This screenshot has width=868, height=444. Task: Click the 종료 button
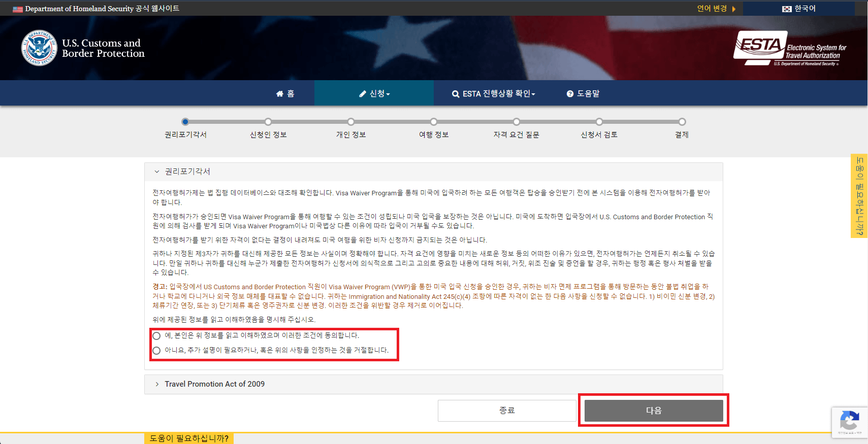coord(507,411)
